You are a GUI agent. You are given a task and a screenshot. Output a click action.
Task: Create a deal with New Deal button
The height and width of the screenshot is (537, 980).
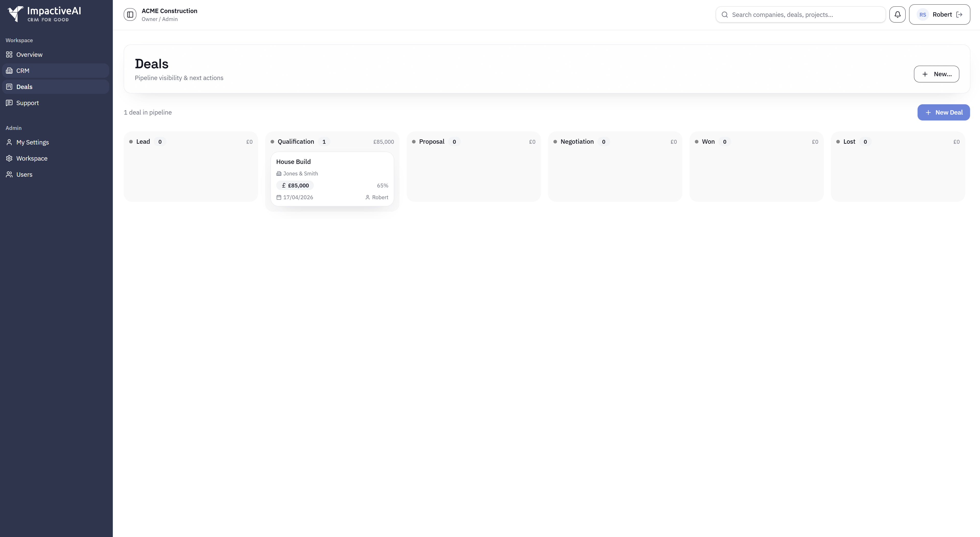pos(943,112)
